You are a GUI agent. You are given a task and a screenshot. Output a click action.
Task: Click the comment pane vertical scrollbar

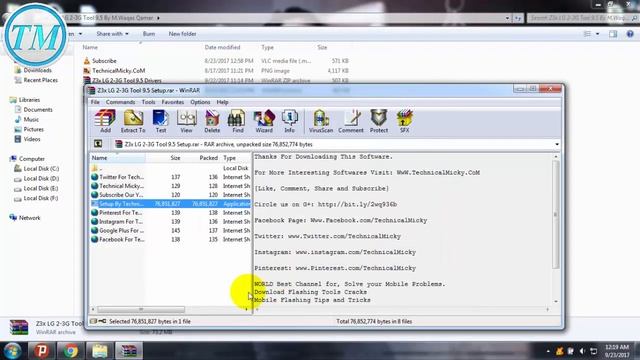pyautogui.click(x=556, y=214)
